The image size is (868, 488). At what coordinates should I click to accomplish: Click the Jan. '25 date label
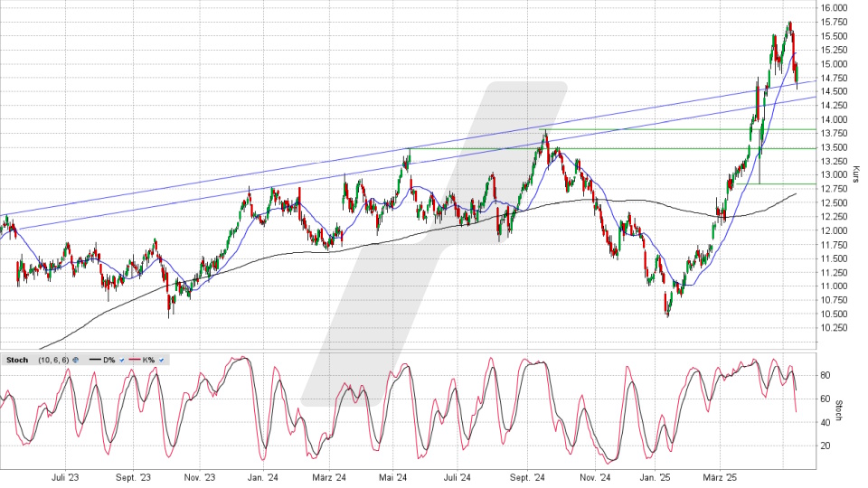pyautogui.click(x=655, y=477)
